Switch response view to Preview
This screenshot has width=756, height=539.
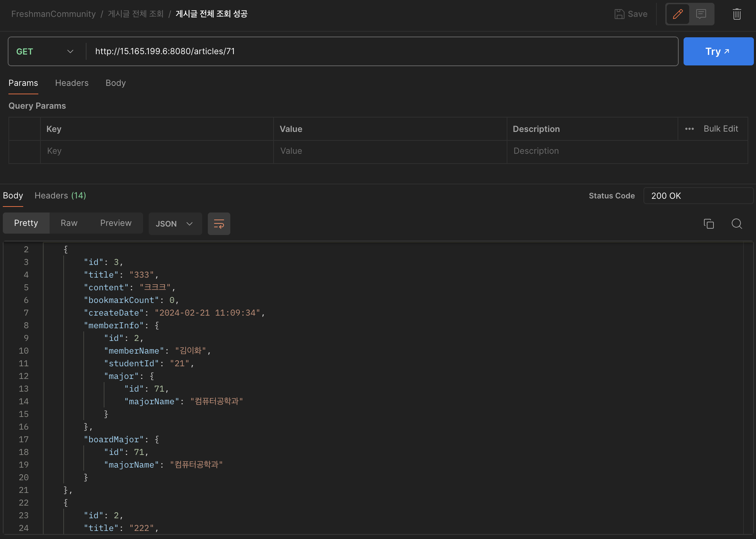click(116, 223)
